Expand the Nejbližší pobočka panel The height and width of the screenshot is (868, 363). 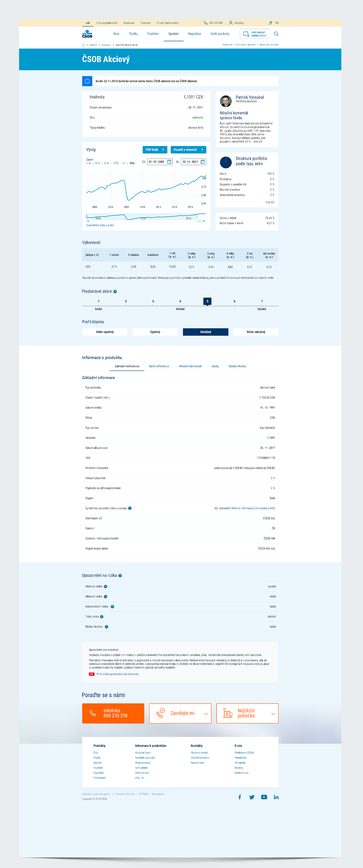(247, 713)
